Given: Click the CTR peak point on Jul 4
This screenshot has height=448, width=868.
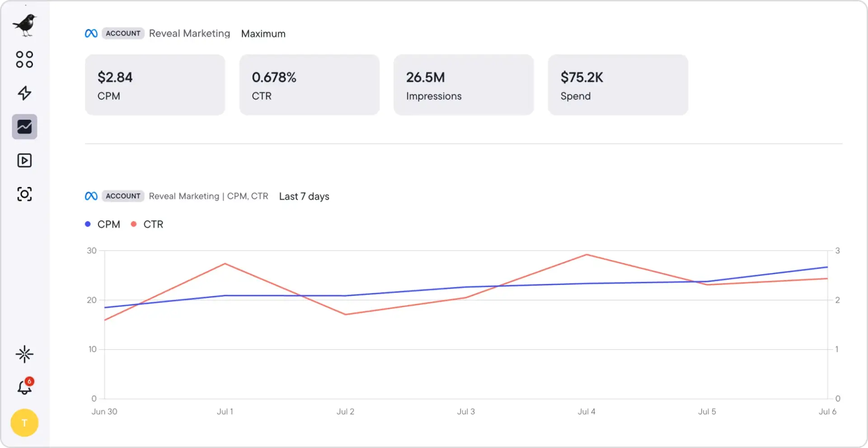Looking at the screenshot, I should click(586, 255).
